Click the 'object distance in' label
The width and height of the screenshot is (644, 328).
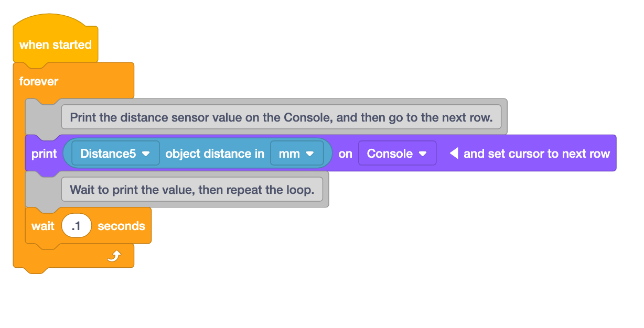pos(214,153)
